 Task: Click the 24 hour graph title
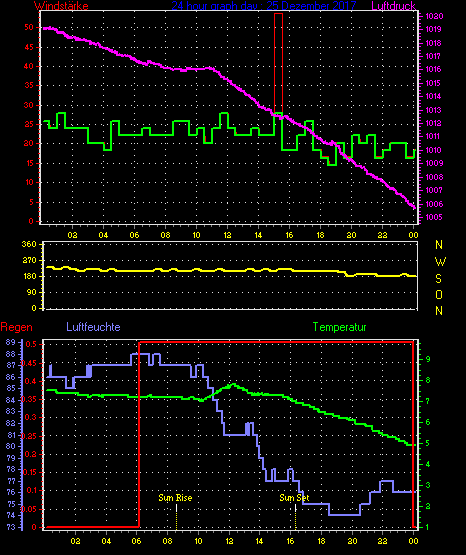(264, 6)
